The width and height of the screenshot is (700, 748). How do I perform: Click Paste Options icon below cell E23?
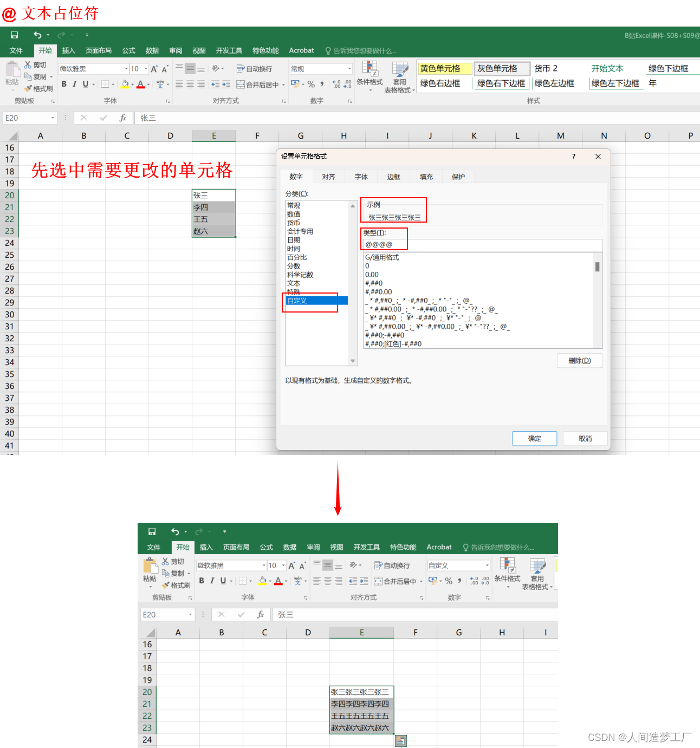[401, 740]
